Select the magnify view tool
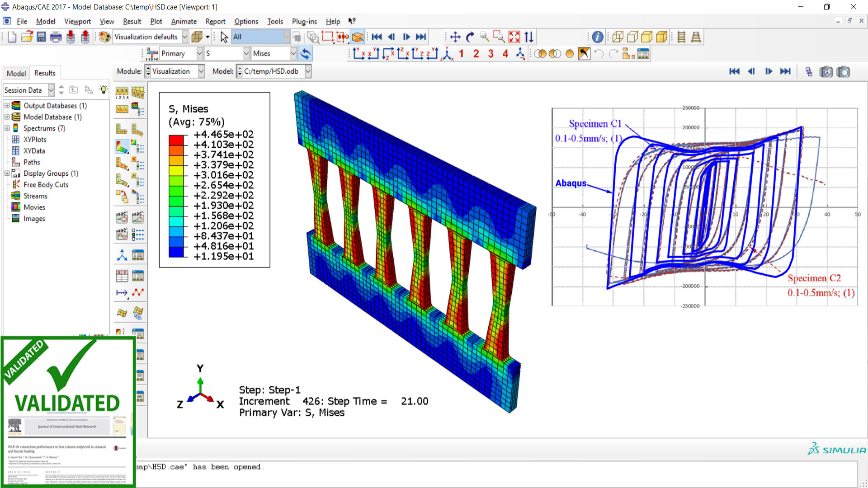This screenshot has height=488, width=868. click(x=485, y=37)
